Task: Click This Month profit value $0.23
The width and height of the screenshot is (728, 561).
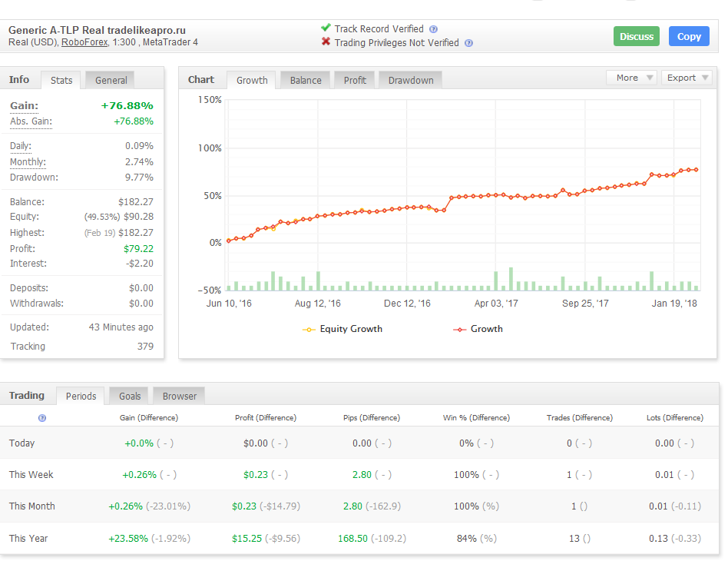Action: [244, 506]
